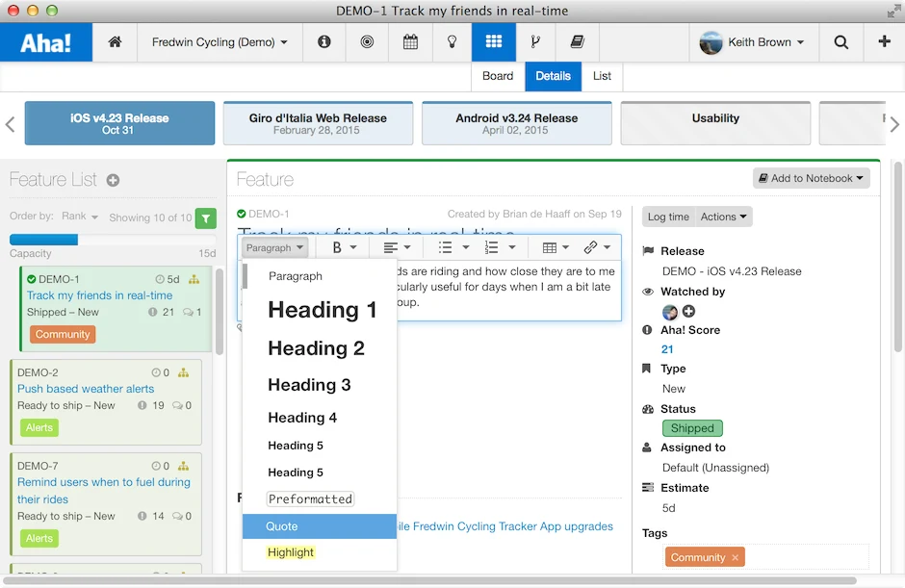Switch to the List tab

tap(602, 76)
